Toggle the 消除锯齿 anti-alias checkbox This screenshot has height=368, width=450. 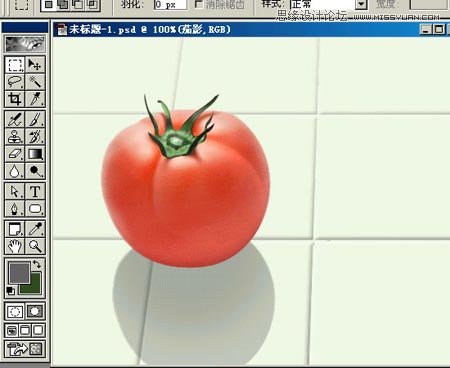[x=199, y=4]
